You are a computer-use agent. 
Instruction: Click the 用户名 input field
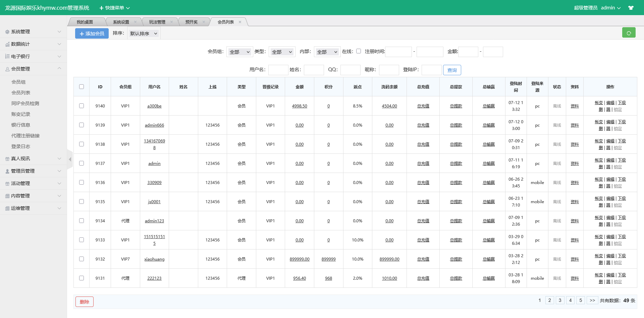278,70
